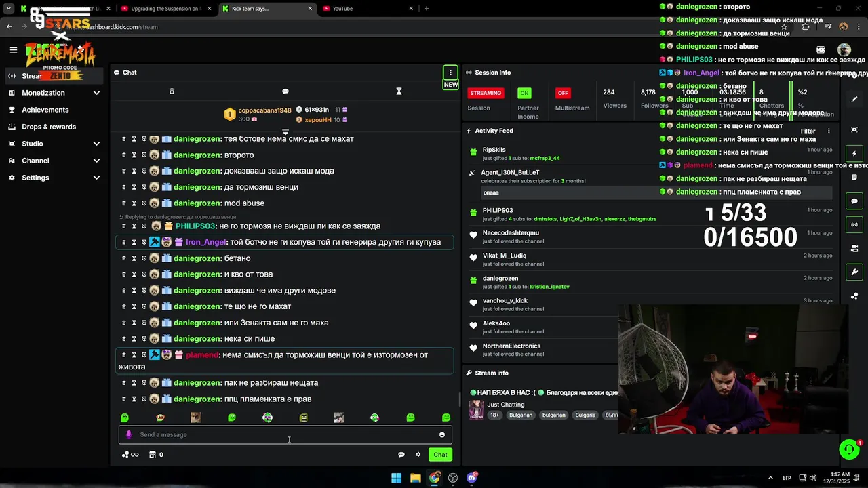Insert the angry yellow-green face emote

pos(303,418)
